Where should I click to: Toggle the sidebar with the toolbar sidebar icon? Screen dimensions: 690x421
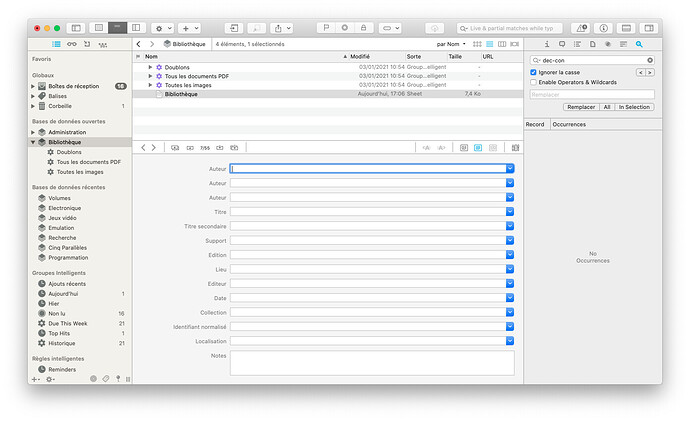(76, 28)
